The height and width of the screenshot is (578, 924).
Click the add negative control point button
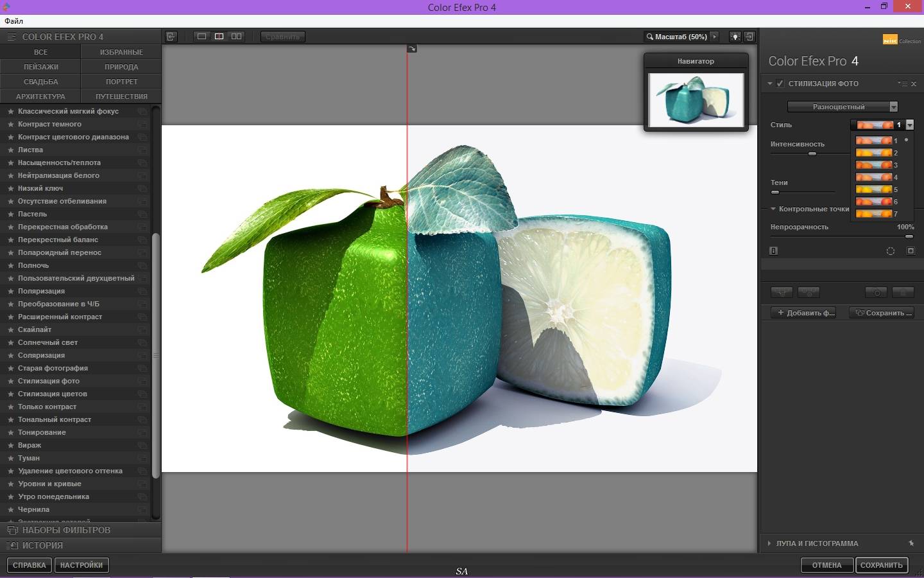point(809,292)
